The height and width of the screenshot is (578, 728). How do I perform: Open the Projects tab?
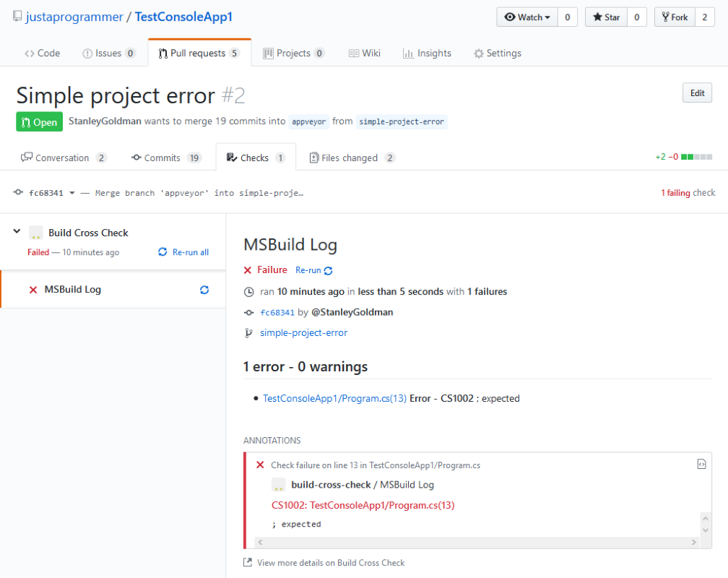[293, 53]
